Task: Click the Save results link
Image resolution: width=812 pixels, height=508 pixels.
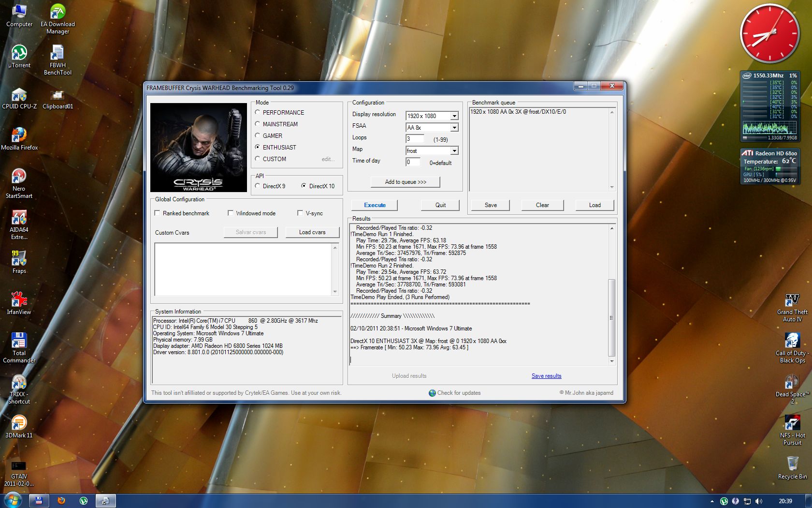Action: (x=546, y=376)
